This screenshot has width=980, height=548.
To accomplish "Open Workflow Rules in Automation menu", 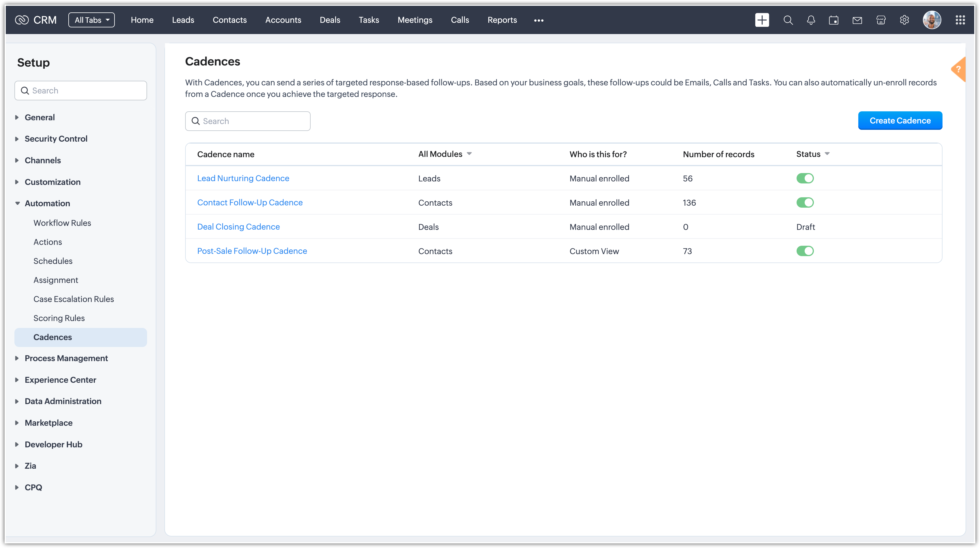I will coord(62,223).
